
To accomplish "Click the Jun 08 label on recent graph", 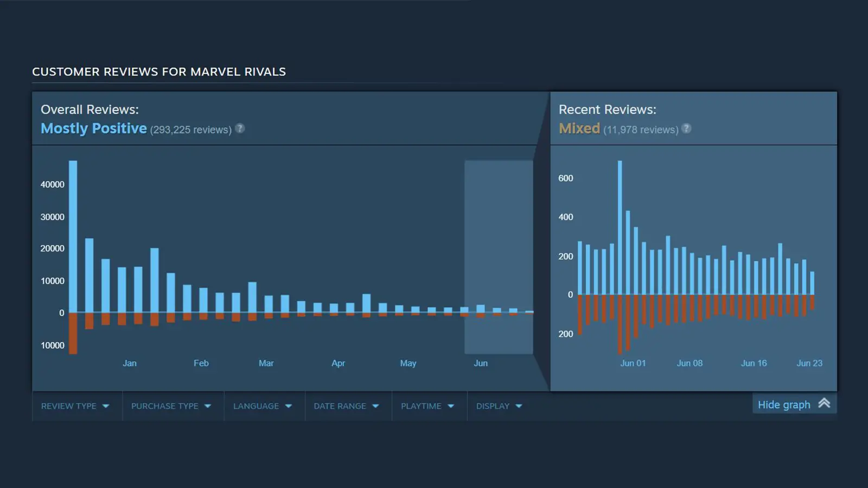I will click(x=690, y=363).
